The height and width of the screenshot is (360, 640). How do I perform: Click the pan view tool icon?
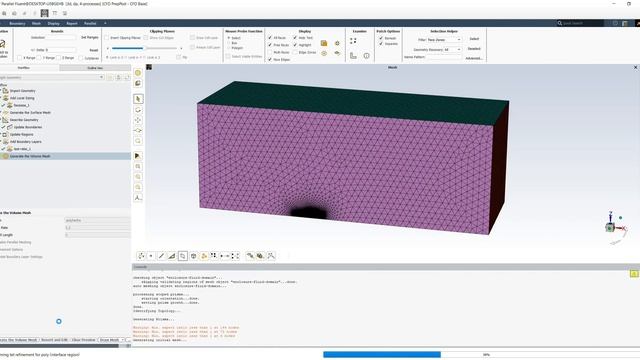point(138,120)
